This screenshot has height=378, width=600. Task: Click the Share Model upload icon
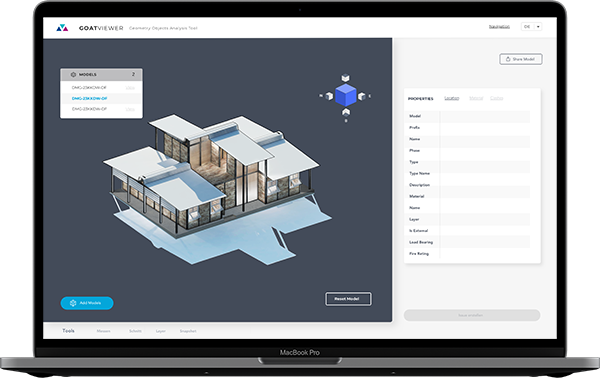(x=508, y=59)
